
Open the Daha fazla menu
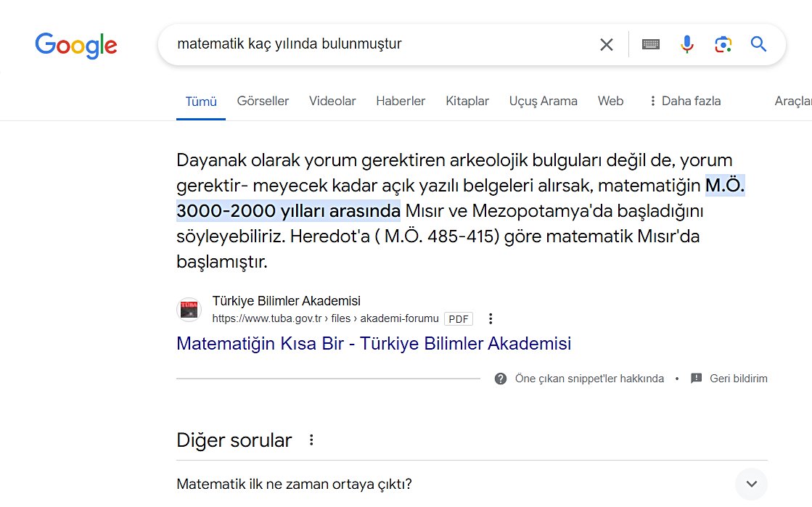coord(684,101)
